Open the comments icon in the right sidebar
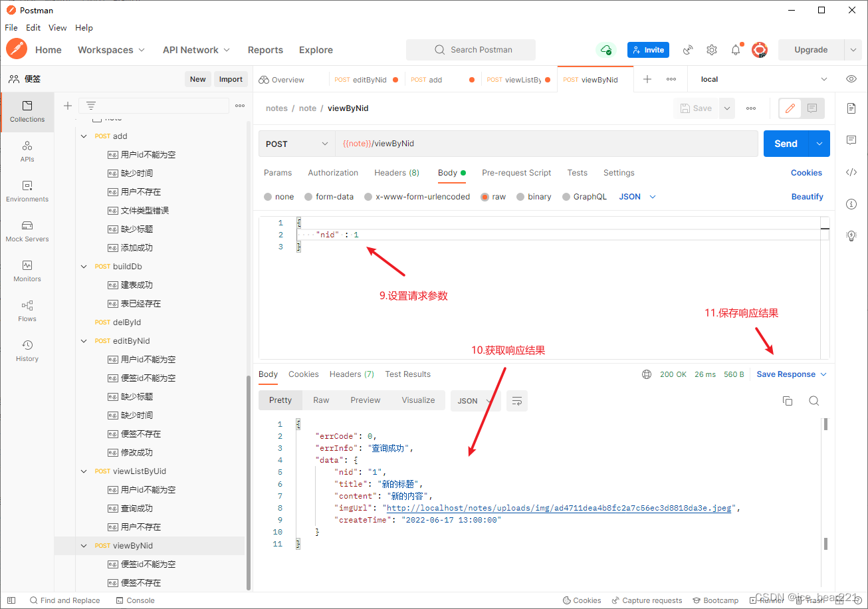The height and width of the screenshot is (609, 868). [x=851, y=140]
